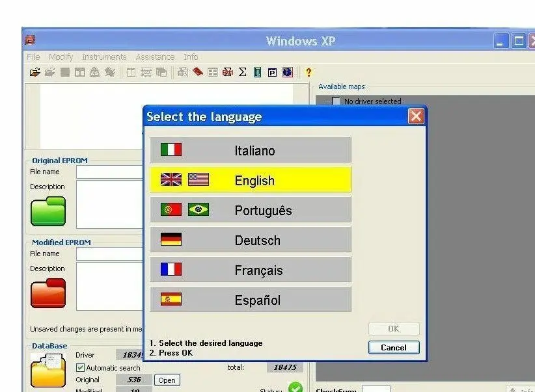Click the total value 18475
The image size is (535, 392).
pyautogui.click(x=285, y=367)
